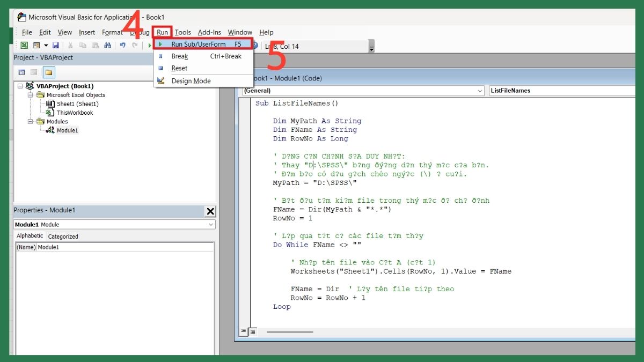Open Find using the binoculars icon

107,46
